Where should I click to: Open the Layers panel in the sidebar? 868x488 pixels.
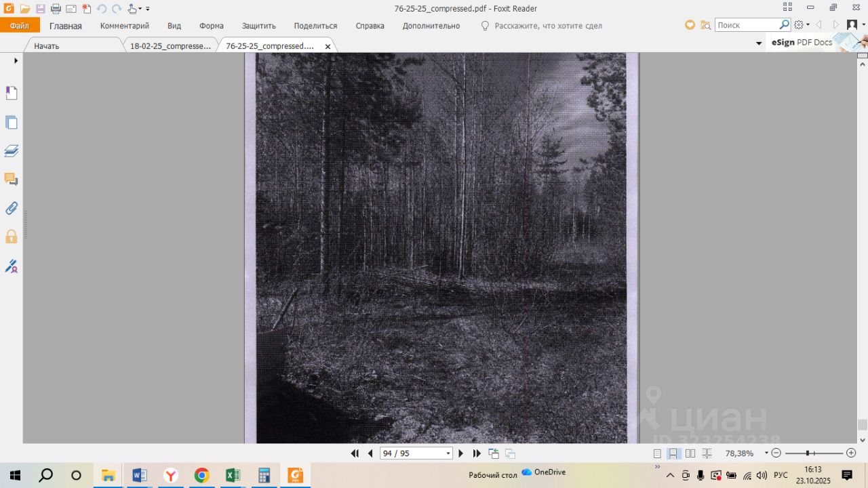tap(12, 150)
